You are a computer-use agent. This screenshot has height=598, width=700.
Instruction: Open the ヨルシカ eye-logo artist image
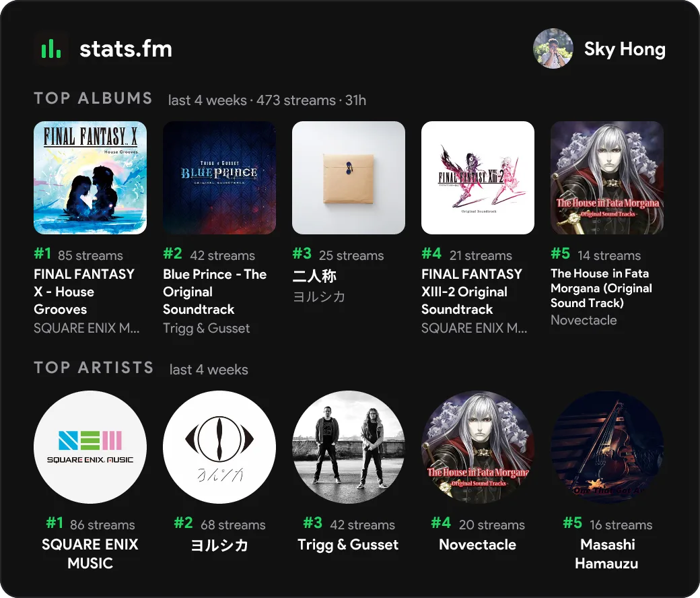pos(219,447)
